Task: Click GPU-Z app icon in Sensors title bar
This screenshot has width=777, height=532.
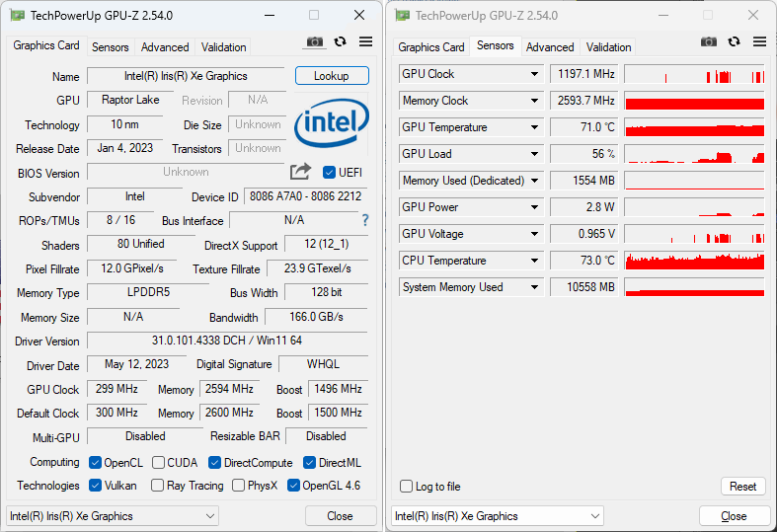Action: pos(403,16)
